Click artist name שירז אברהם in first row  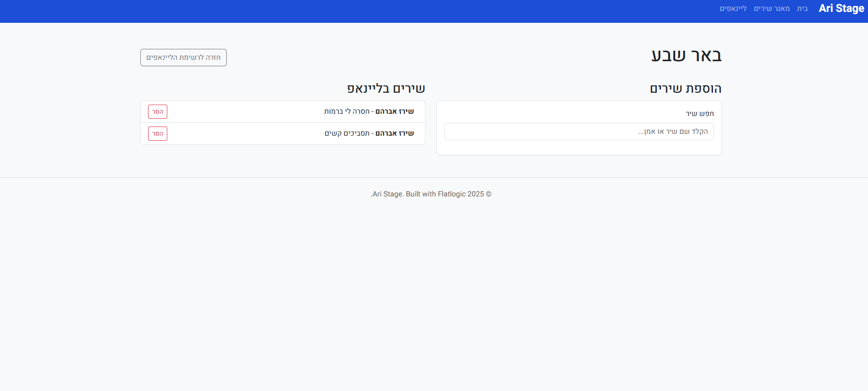[394, 111]
